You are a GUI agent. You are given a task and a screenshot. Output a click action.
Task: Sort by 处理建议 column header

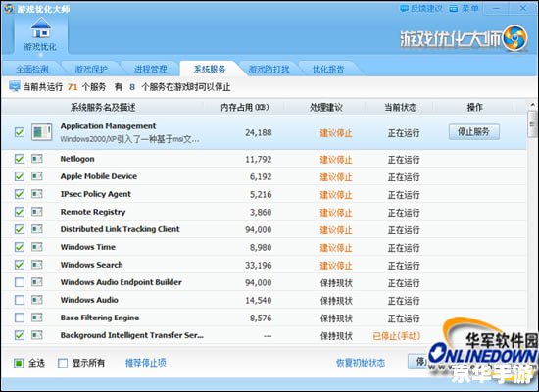(326, 107)
